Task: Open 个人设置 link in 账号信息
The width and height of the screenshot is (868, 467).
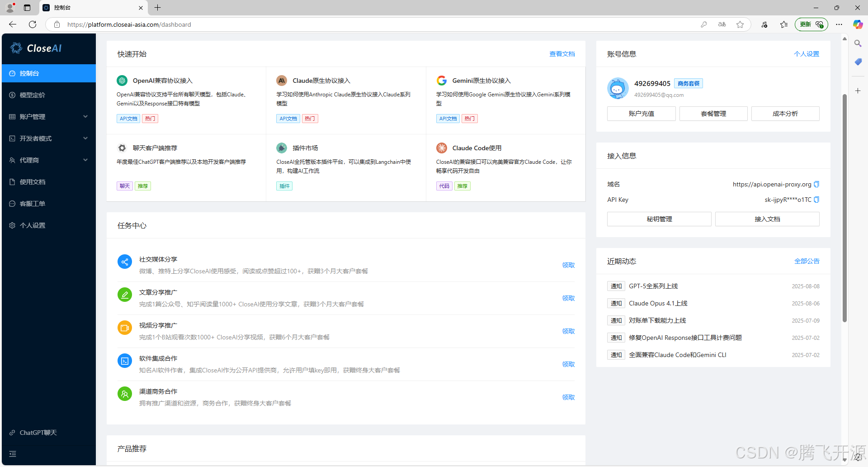Action: click(x=807, y=54)
